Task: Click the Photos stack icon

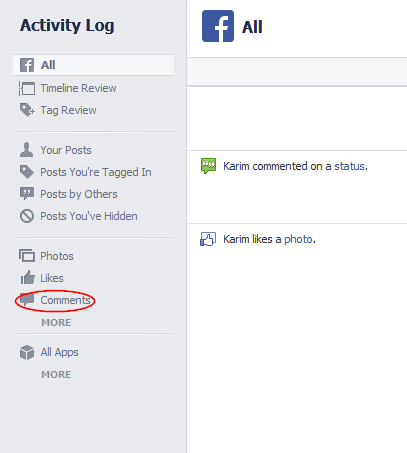Action: (x=27, y=256)
